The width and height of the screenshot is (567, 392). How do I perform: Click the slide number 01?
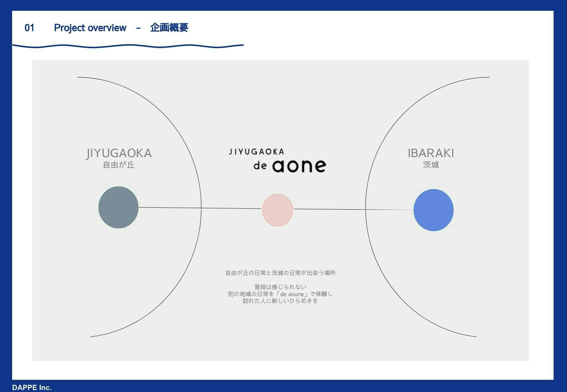tap(29, 28)
